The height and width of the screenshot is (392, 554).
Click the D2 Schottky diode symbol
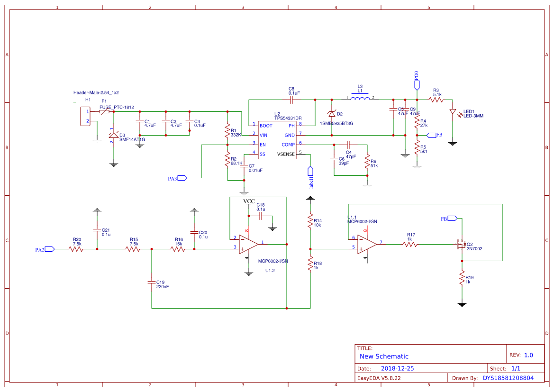click(331, 114)
